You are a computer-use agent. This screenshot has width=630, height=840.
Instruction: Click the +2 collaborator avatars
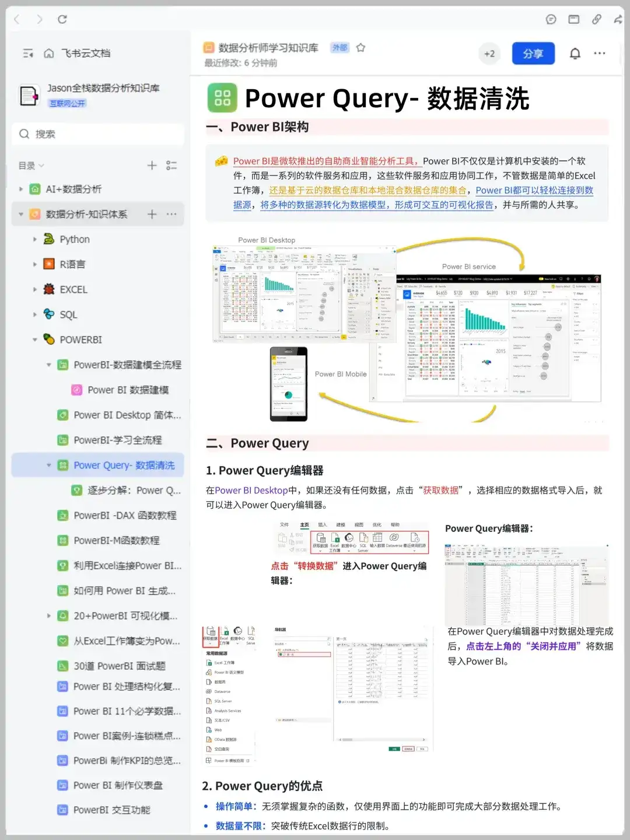pos(489,53)
